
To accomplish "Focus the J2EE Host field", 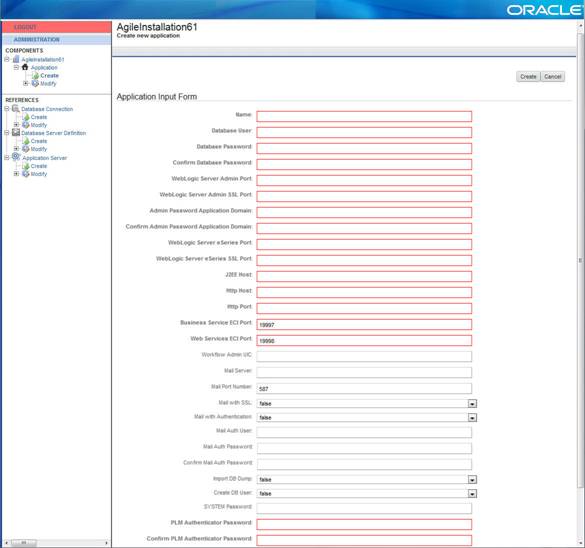I will [364, 276].
